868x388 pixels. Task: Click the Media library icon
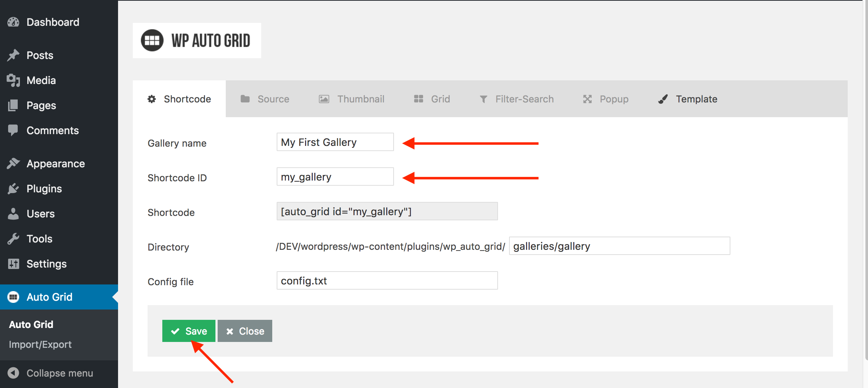pyautogui.click(x=13, y=80)
